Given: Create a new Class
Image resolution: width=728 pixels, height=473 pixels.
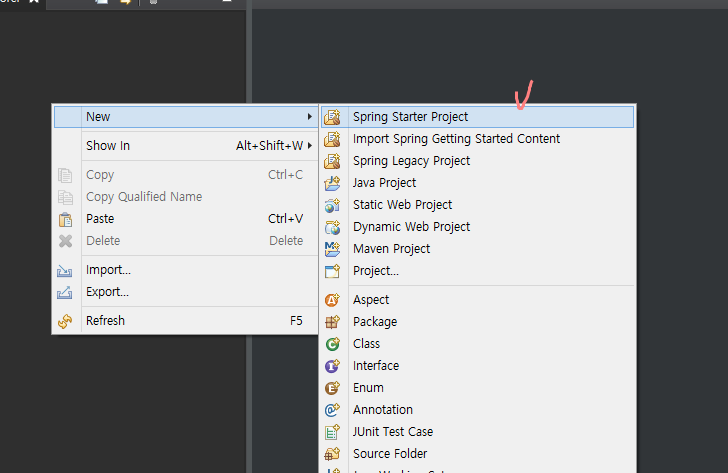Looking at the screenshot, I should click(477, 344).
